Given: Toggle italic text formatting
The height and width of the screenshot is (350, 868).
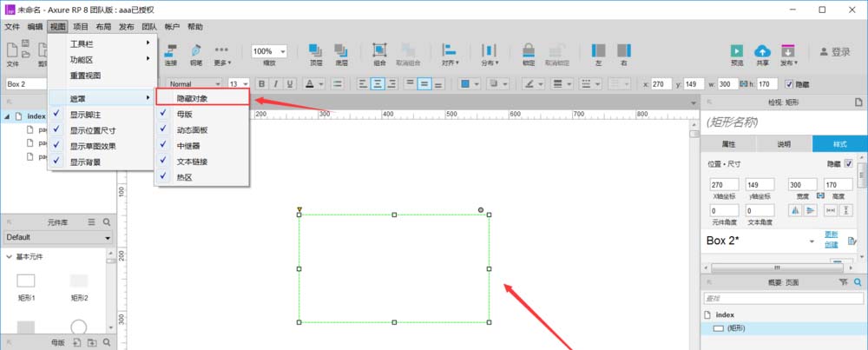Looking at the screenshot, I should pyautogui.click(x=275, y=83).
